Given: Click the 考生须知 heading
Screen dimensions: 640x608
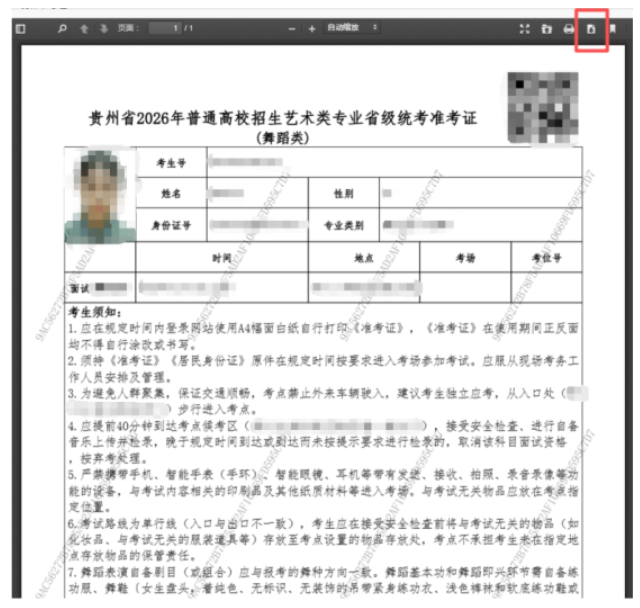Looking at the screenshot, I should pyautogui.click(x=94, y=312).
